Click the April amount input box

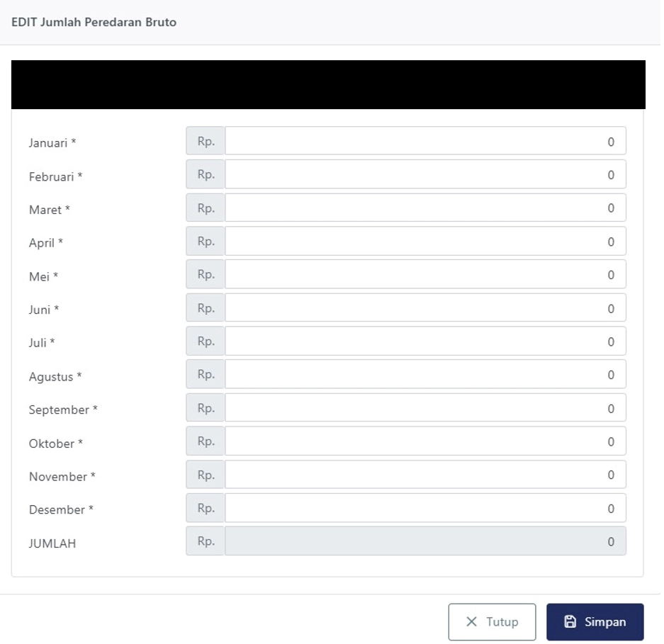click(425, 242)
